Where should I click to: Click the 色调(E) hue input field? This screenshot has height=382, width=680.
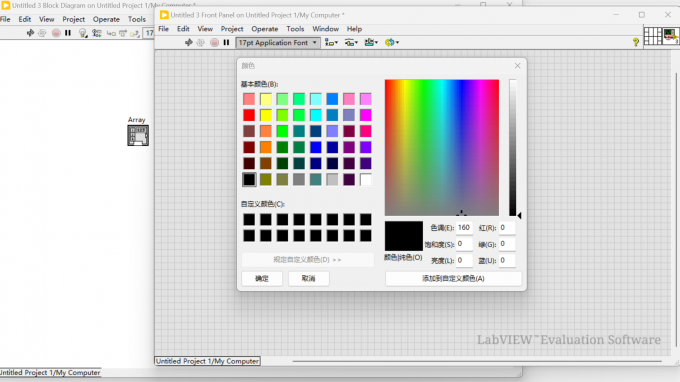[x=464, y=228]
